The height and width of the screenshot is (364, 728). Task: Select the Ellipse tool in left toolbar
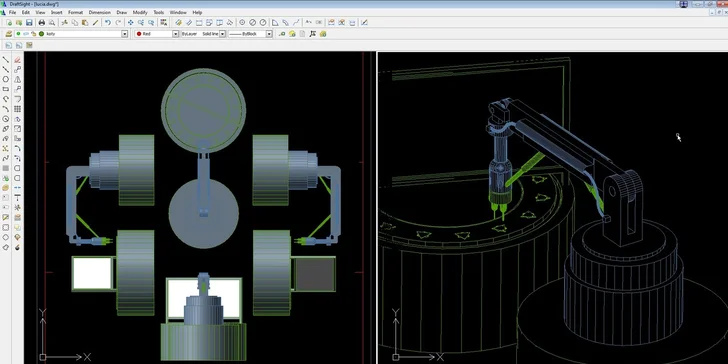tap(6, 129)
